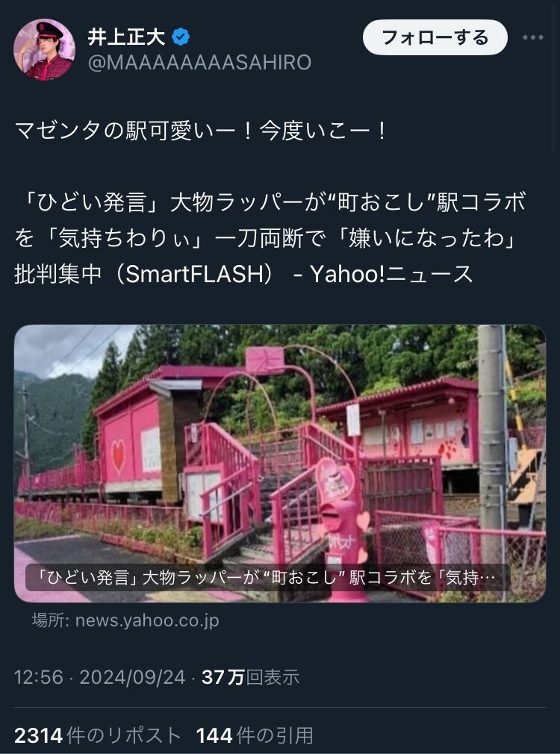Viewport: 560px width, 754px height.
Task: Select the line マゼンタの駅可愛いー!今度いこー!
Action: 201,131
